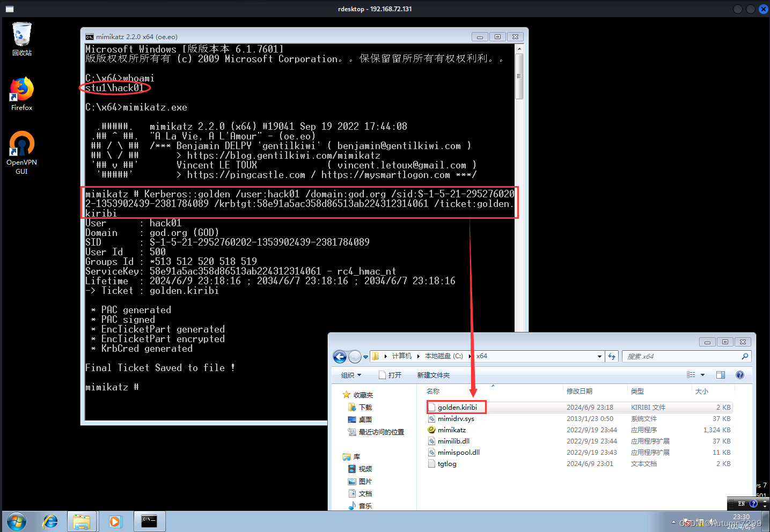Show hidden tray icons arrow
The image size is (770, 532).
(x=673, y=521)
